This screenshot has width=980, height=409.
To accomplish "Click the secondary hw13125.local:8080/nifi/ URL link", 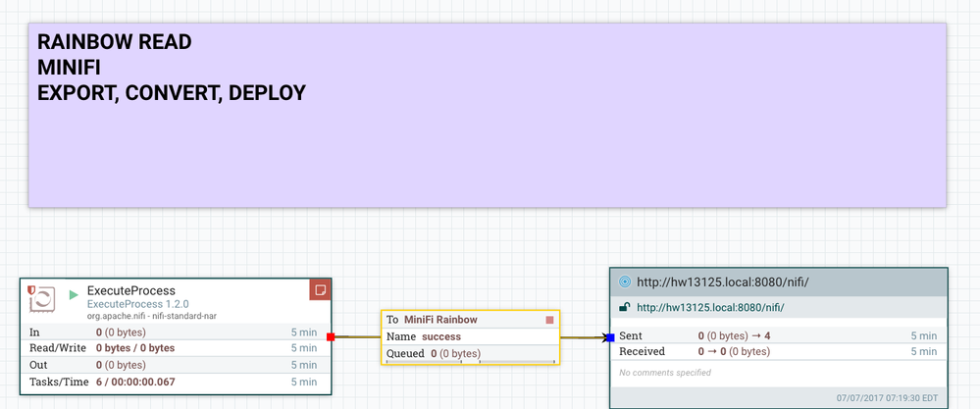I will click(x=710, y=307).
